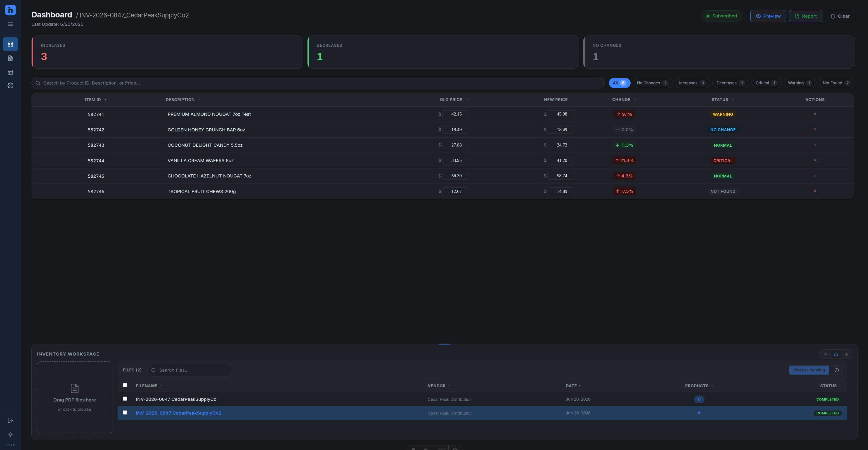Collapse inventory workspace with double-down chevron
The height and width of the screenshot is (450, 868).
[825, 354]
